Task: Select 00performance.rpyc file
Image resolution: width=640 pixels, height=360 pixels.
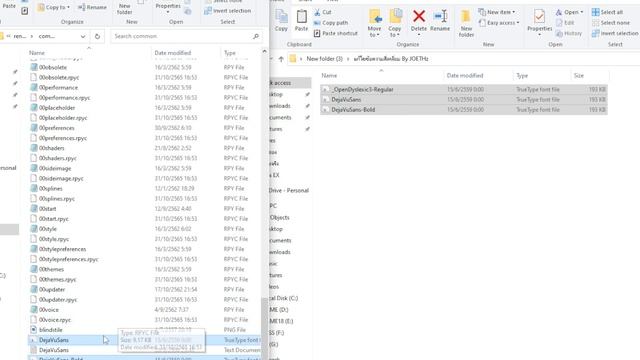Action: coord(144,98)
